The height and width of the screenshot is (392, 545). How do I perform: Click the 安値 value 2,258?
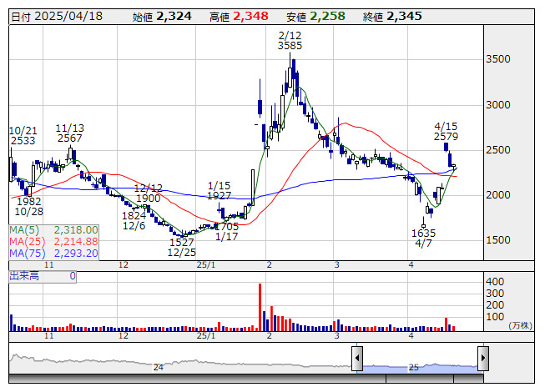(327, 16)
